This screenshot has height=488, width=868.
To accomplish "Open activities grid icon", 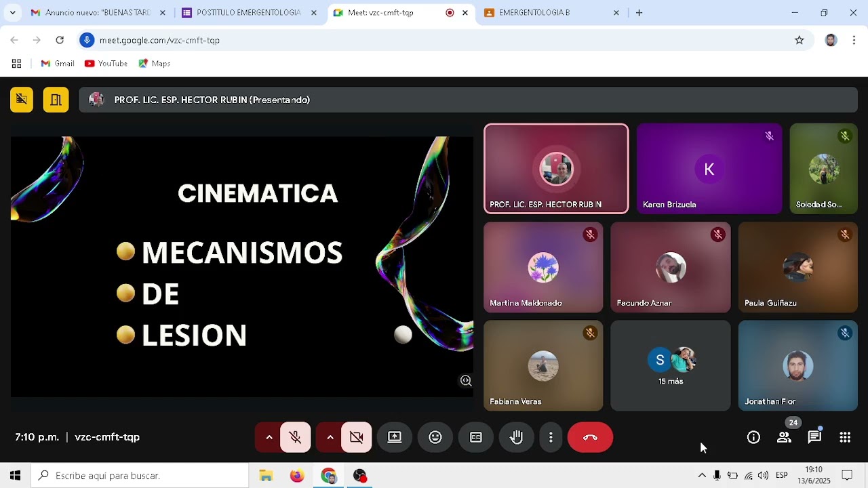I will 845,437.
